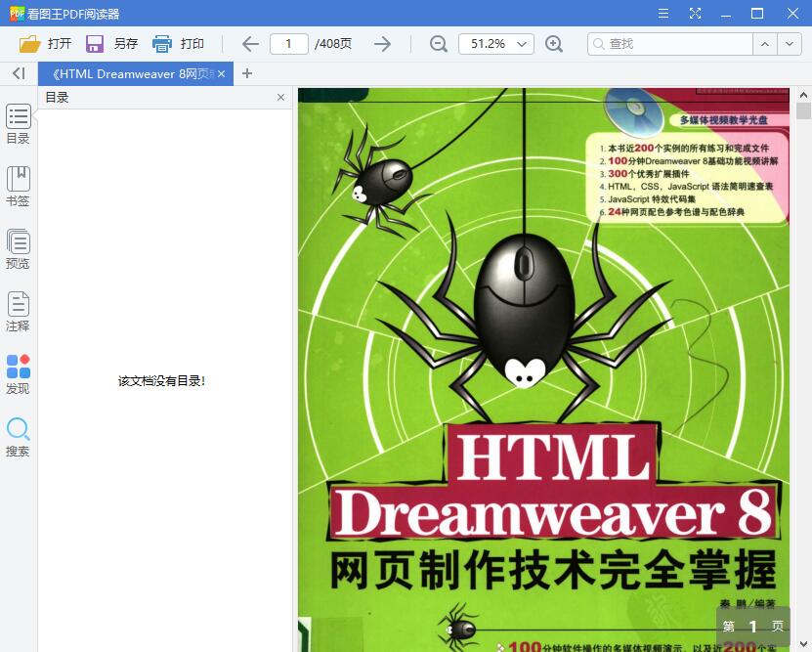Close the 目录 panel
This screenshot has width=812, height=652.
(280, 98)
